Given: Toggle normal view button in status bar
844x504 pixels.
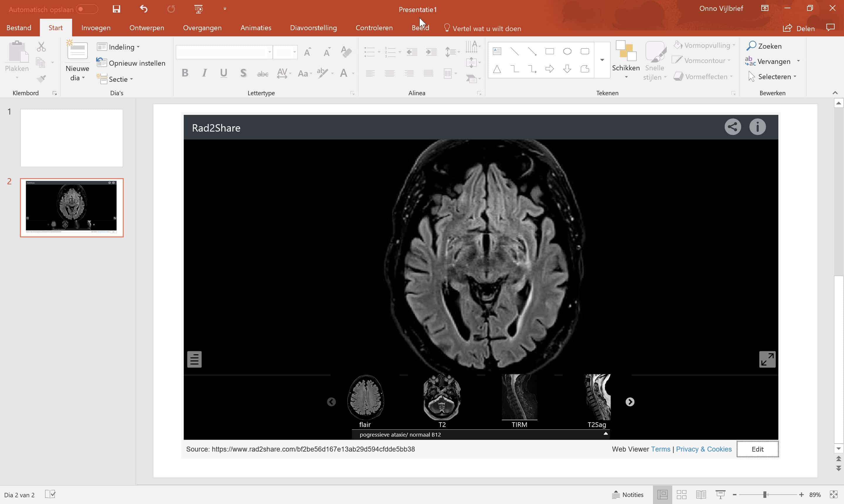Looking at the screenshot, I should (x=662, y=495).
